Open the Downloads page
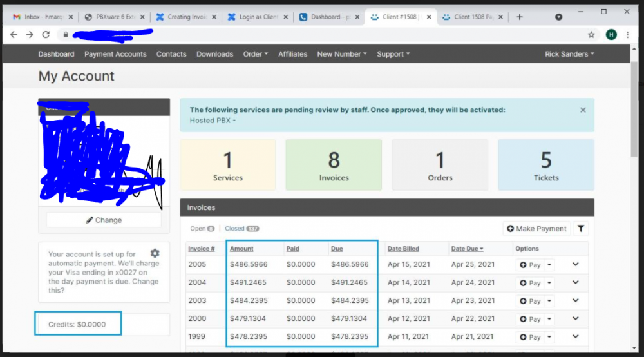Screen dimensions: 644x357 [x=214, y=54]
